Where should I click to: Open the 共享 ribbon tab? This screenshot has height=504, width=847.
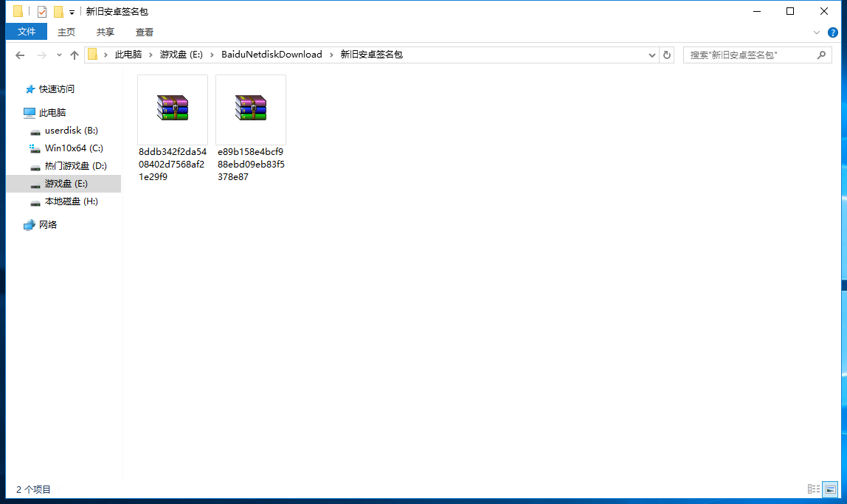tap(106, 32)
